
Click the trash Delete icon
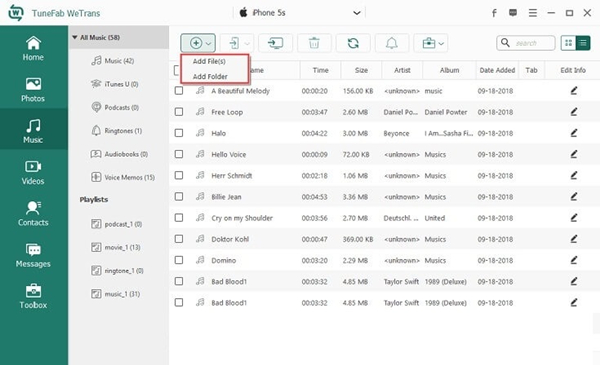click(x=314, y=43)
